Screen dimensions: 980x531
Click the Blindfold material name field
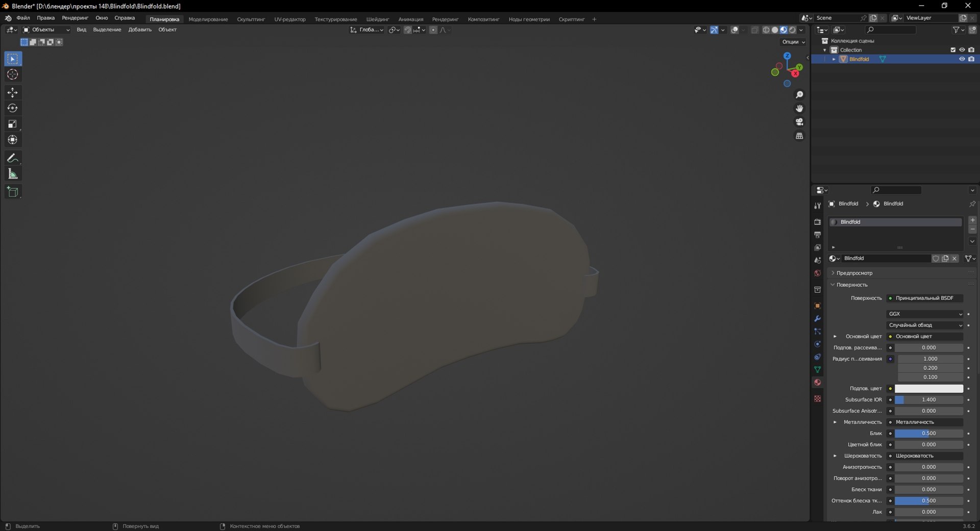point(887,259)
